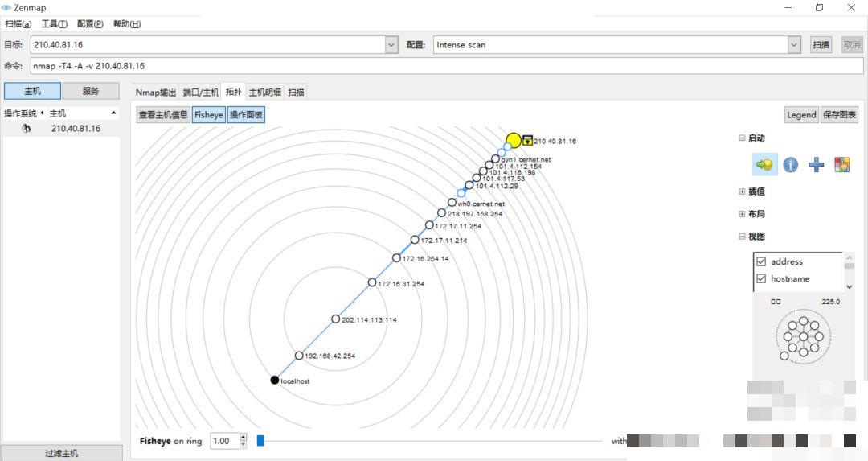
Task: Click the 主机 column sort arrow
Action: (x=113, y=113)
